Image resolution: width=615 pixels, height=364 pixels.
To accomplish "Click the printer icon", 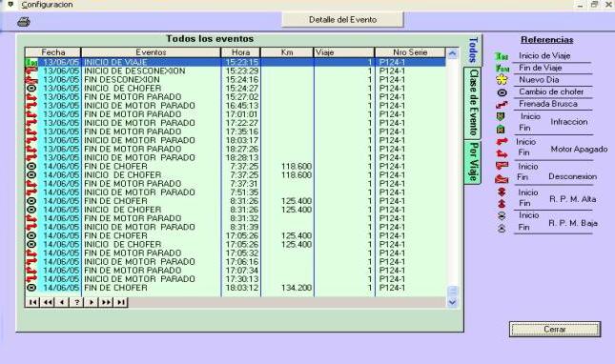I will (x=24, y=22).
